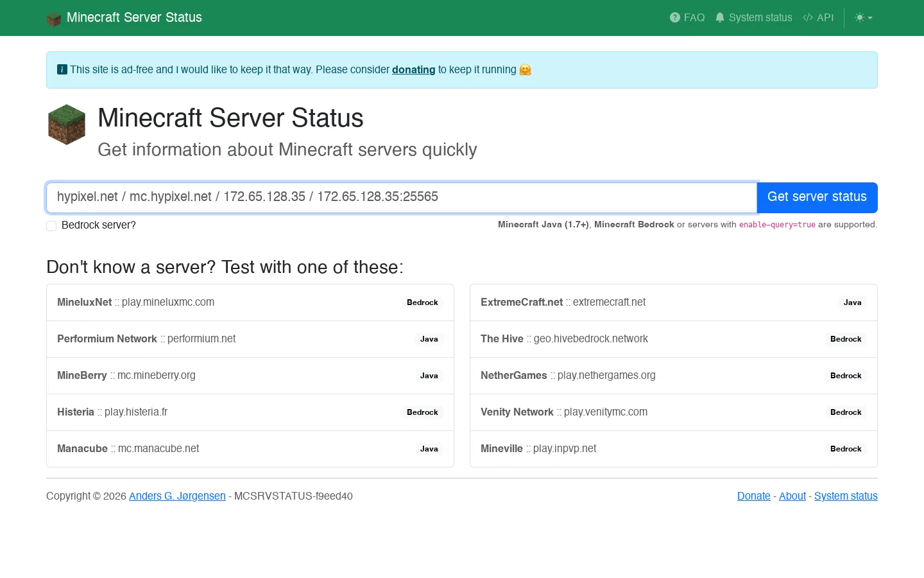Click the Donate footer link
This screenshot has width=924, height=578.
pyautogui.click(x=754, y=496)
